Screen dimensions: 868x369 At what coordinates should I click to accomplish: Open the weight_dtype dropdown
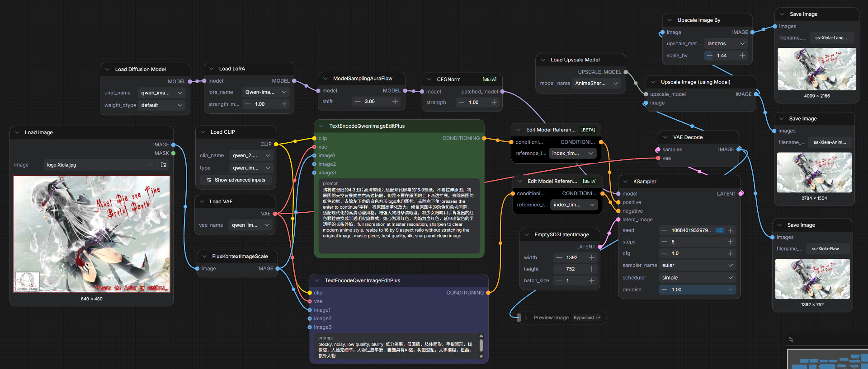click(x=162, y=105)
